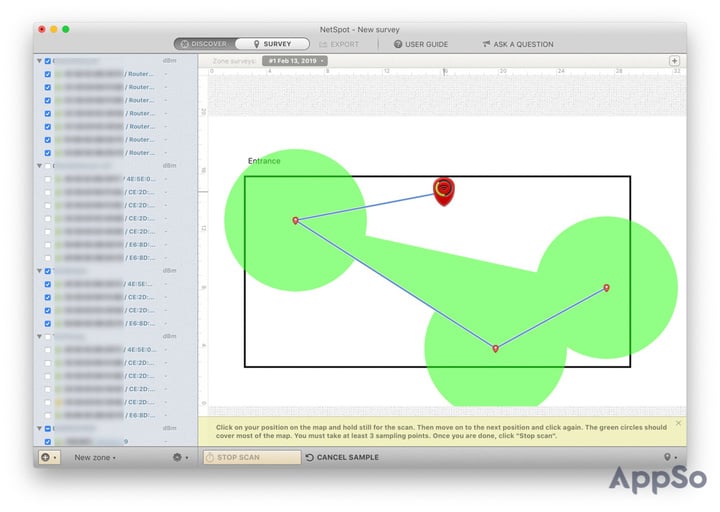The width and height of the screenshot is (720, 512).
Task: Toggle the fifth group's mixed-state header checkbox
Action: 48,428
